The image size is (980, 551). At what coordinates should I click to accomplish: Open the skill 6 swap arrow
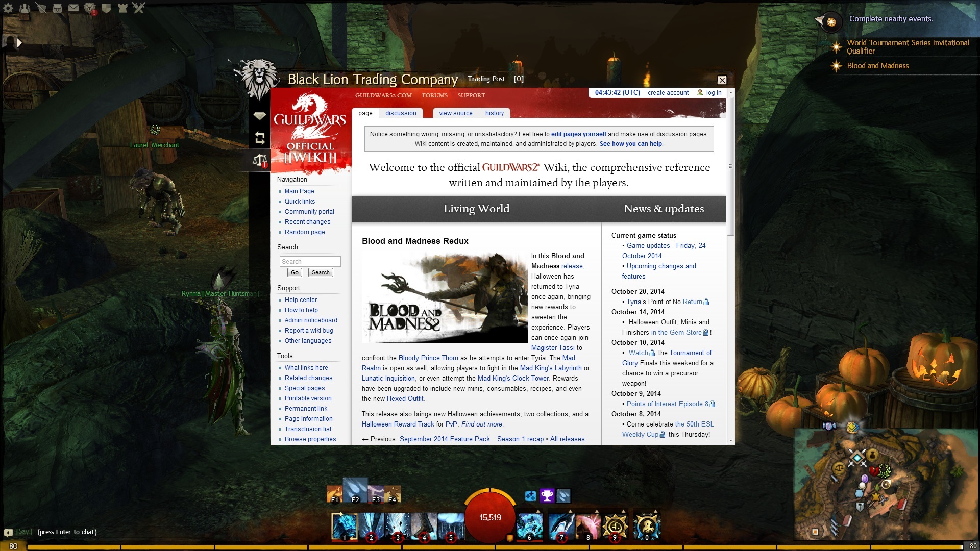(538, 511)
